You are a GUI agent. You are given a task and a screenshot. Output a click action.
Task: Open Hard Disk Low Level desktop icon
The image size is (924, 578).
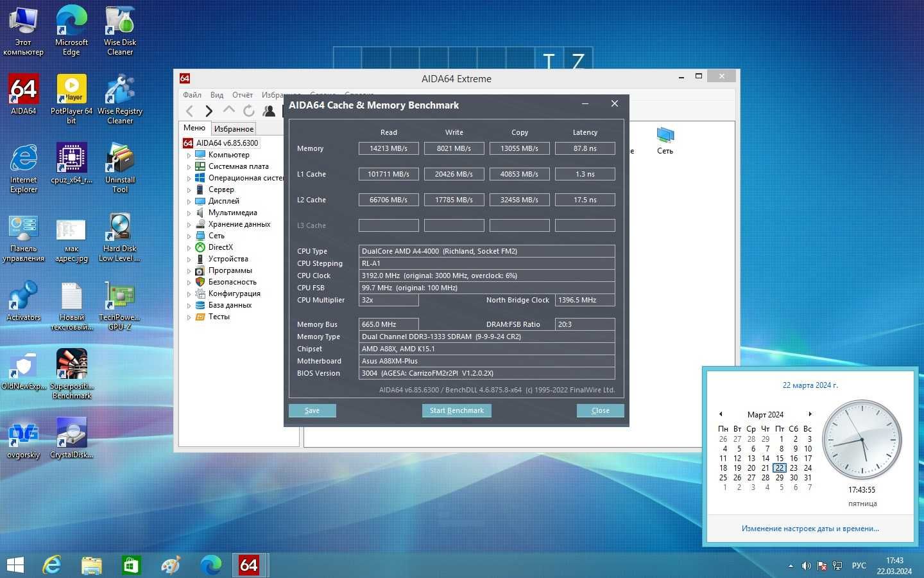point(120,238)
